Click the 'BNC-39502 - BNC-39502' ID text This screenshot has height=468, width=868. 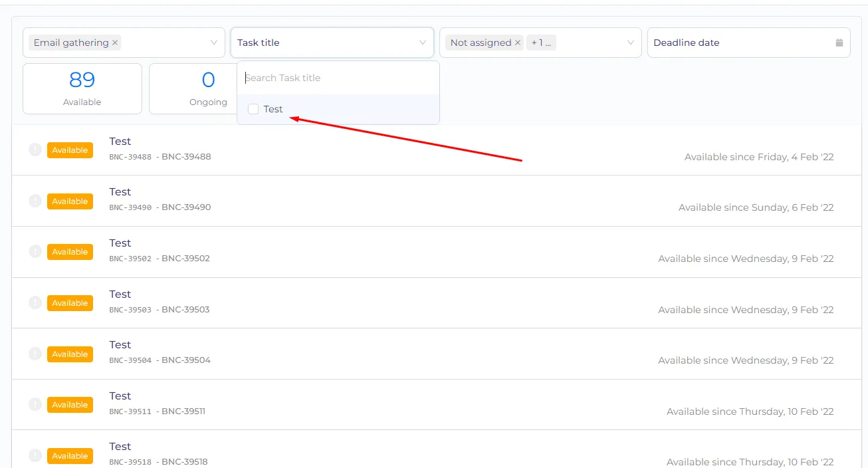[x=160, y=259]
